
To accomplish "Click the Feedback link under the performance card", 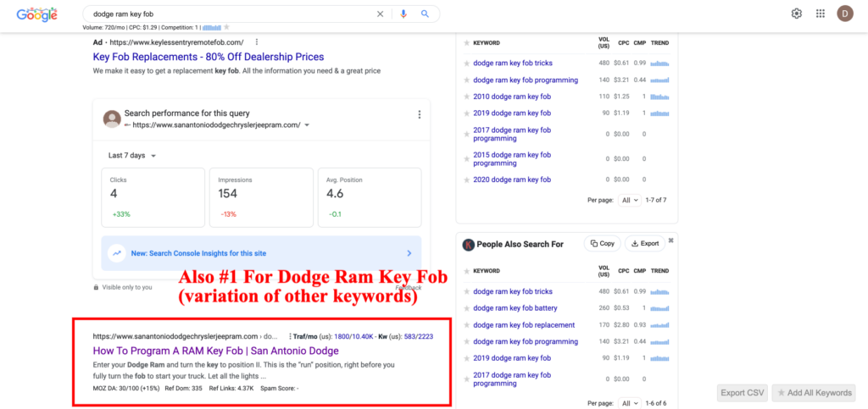I will (408, 288).
